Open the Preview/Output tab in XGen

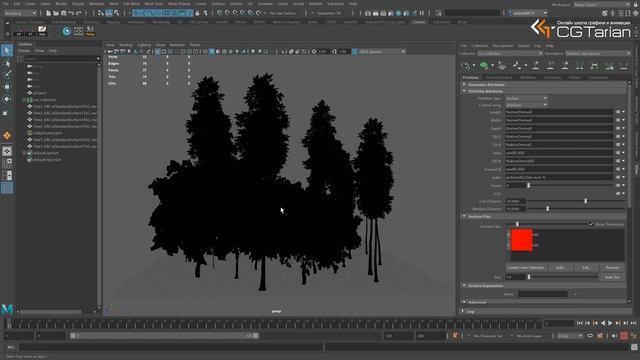(499, 78)
